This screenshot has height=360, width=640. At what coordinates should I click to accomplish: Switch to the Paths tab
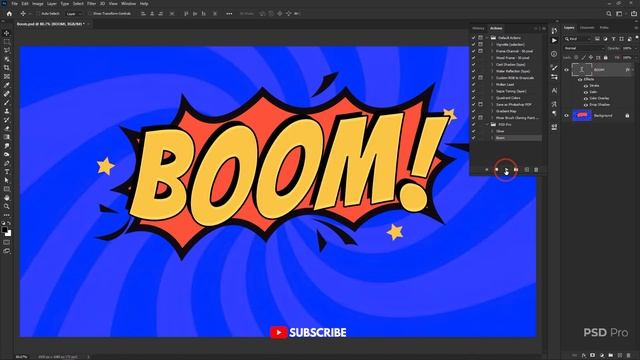[x=604, y=28]
